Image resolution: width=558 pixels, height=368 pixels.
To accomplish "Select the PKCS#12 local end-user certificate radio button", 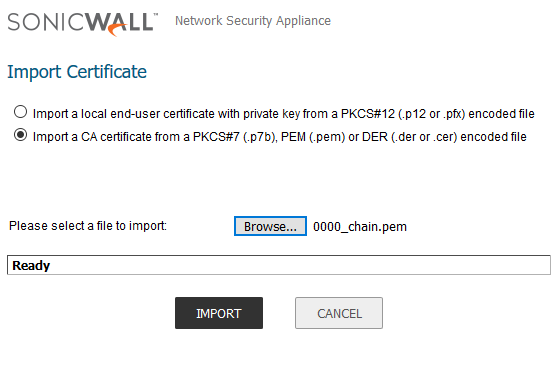I will click(x=20, y=112).
